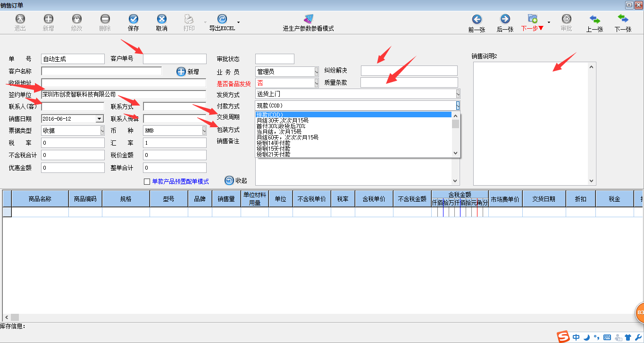Click the IME user account icon
644x343 pixels.
(618, 337)
